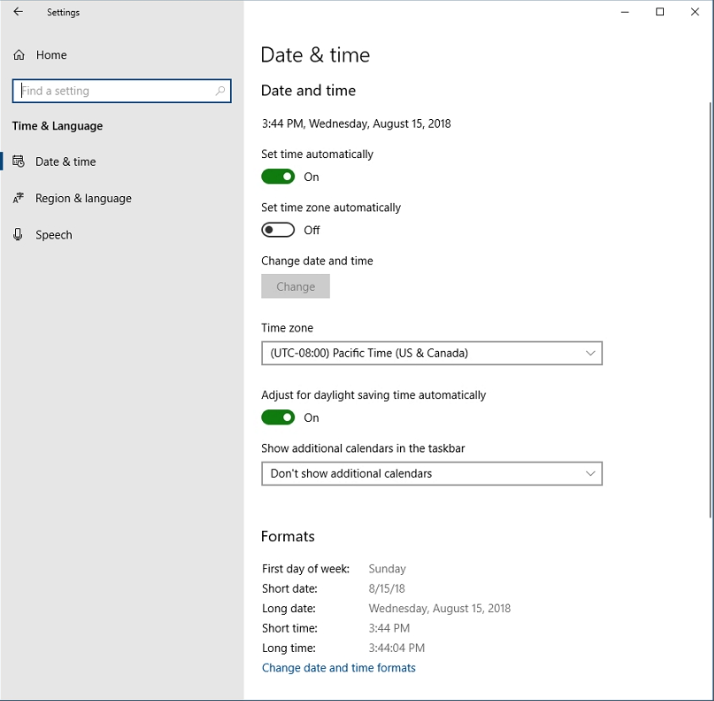Disable Adjust for daylight saving time automatically
Viewport: 714px width, 701px height.
pyautogui.click(x=278, y=418)
